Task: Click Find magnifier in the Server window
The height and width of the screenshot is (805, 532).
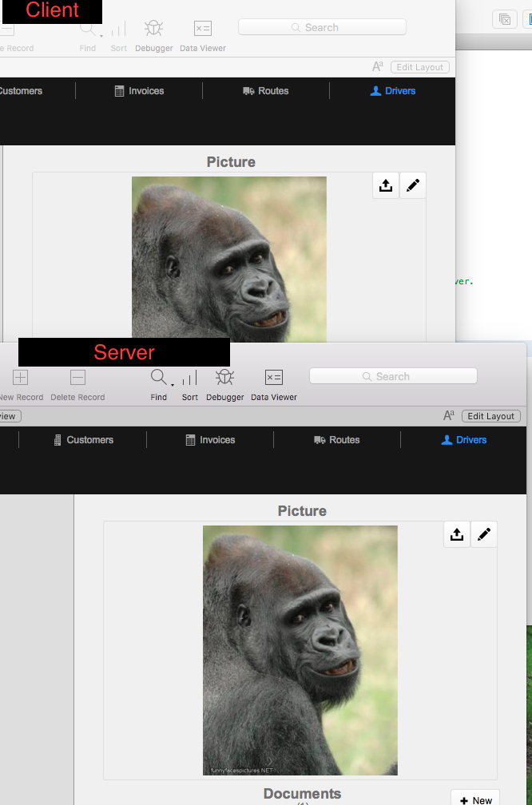Action: pos(158,377)
